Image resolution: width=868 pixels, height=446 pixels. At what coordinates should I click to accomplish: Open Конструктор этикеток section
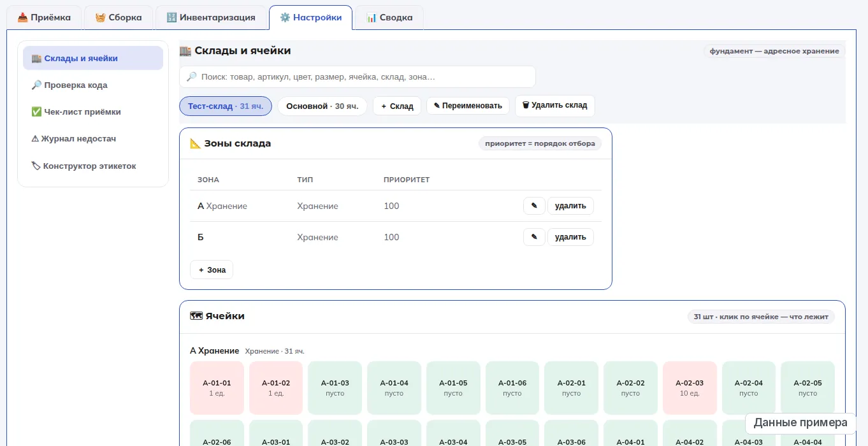point(93,166)
